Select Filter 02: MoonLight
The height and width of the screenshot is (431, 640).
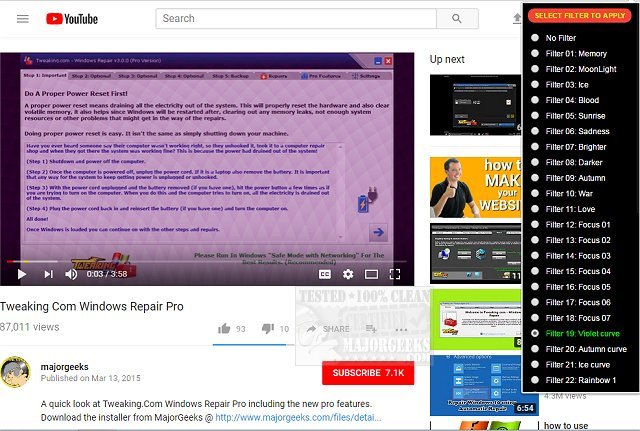(574, 69)
